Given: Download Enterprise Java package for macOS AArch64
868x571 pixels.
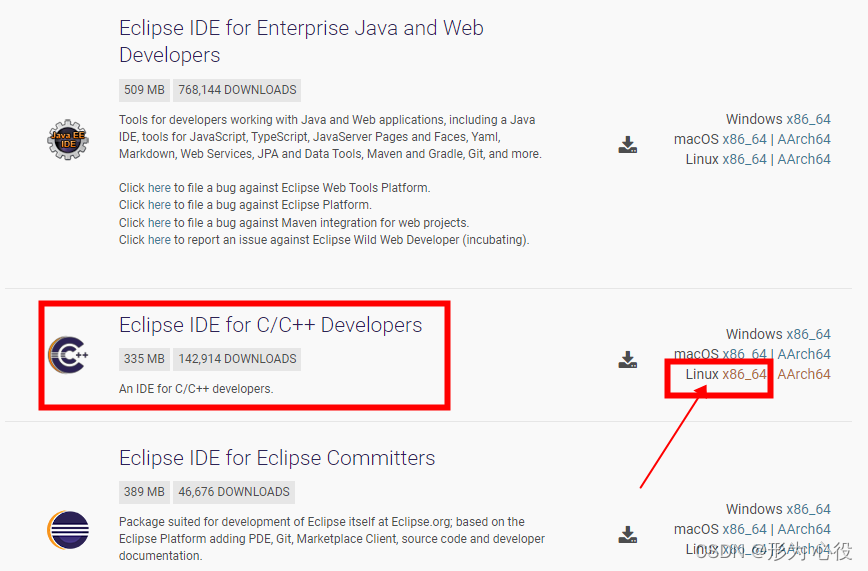Looking at the screenshot, I should click(x=804, y=139).
